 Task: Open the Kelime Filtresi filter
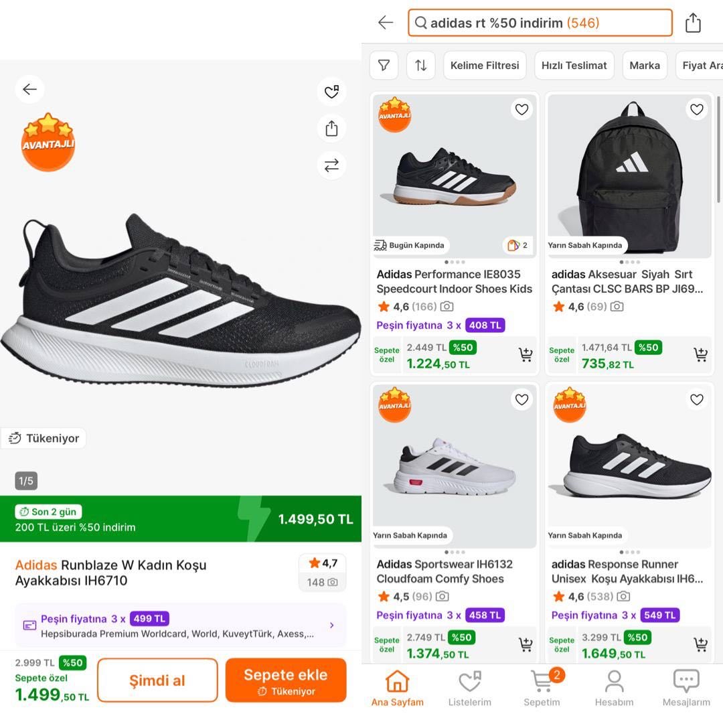click(x=485, y=65)
